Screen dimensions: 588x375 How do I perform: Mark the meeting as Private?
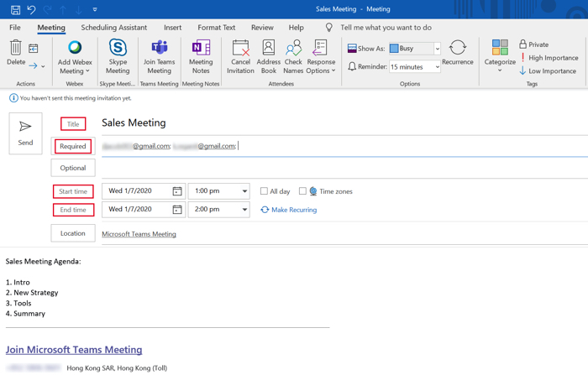(533, 44)
